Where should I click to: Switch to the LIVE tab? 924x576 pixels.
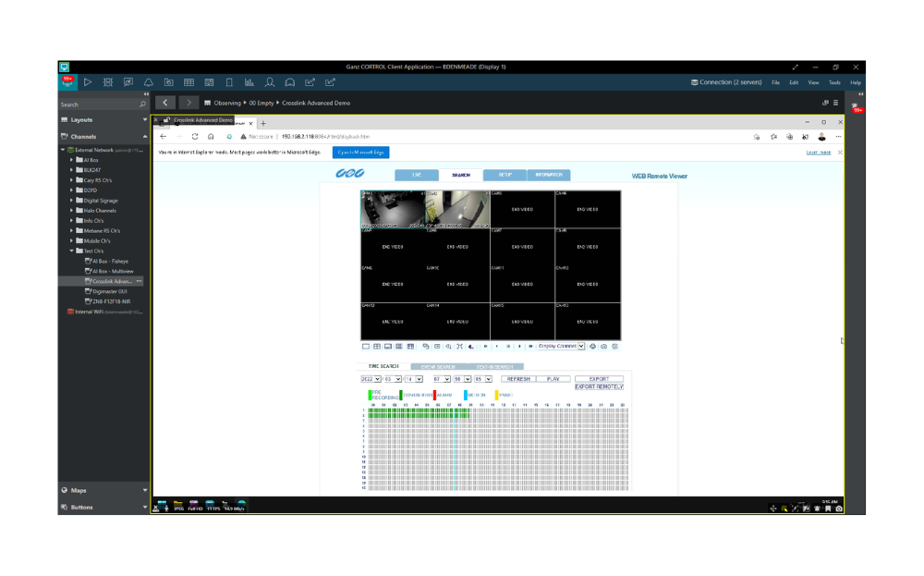(417, 175)
